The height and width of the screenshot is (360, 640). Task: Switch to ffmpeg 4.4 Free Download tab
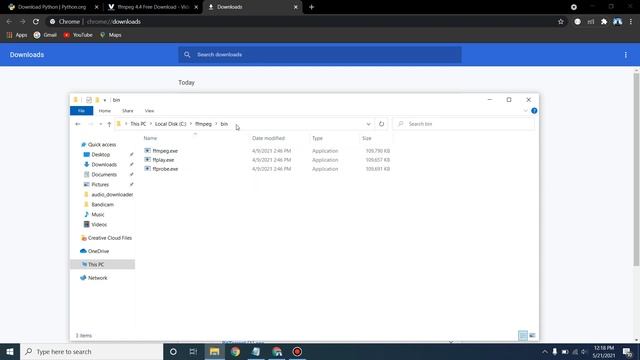coord(153,7)
